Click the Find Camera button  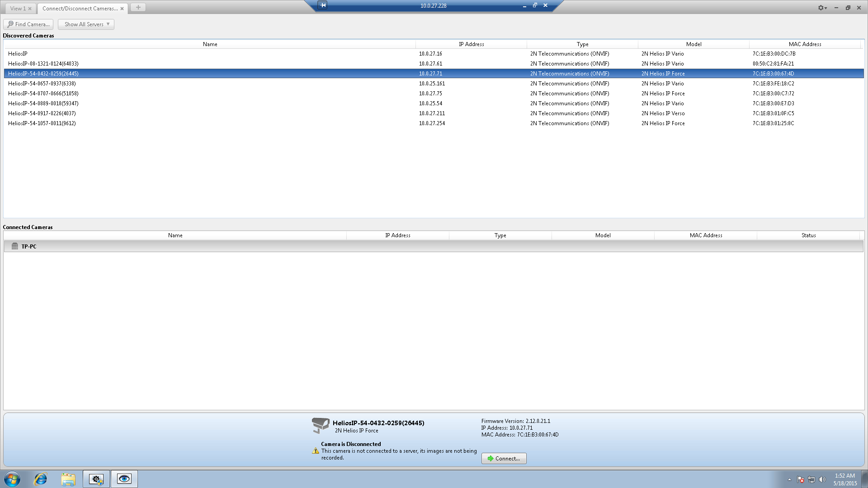(28, 24)
